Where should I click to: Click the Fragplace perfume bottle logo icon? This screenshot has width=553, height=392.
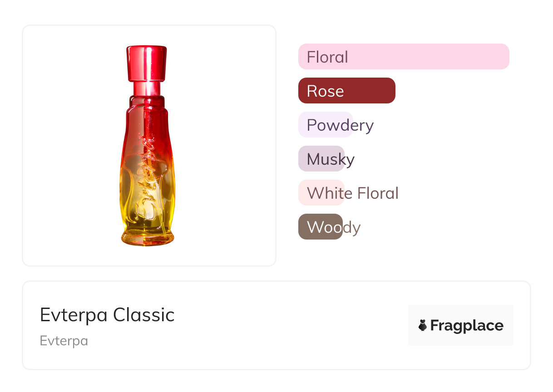click(x=423, y=325)
